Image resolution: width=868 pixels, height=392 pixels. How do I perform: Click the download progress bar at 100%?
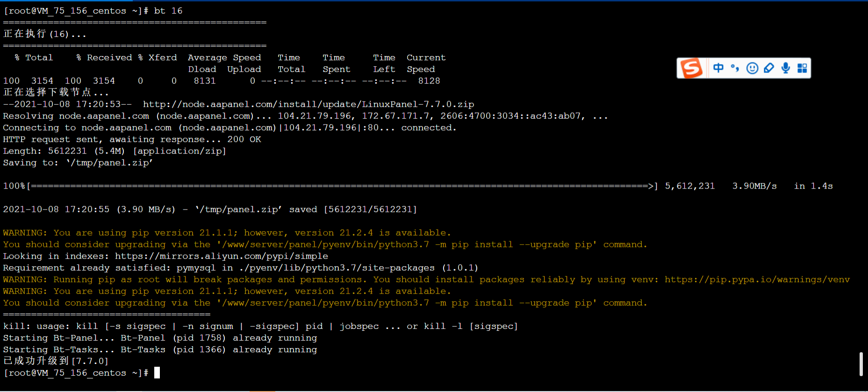(342, 186)
